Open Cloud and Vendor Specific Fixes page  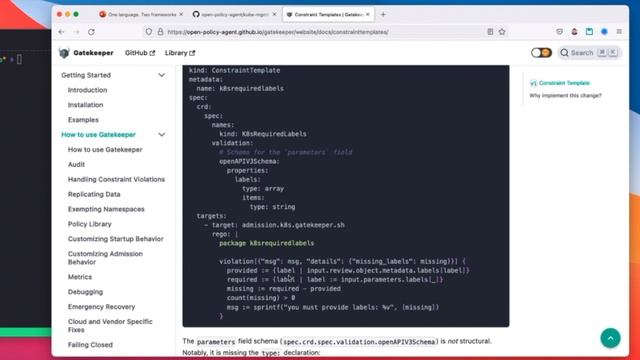tap(110, 326)
